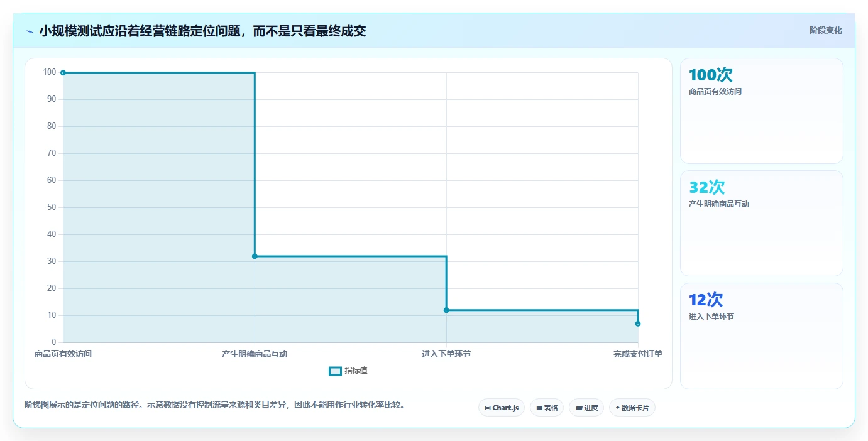This screenshot has height=441, width=868.
Task: Click the 10 tick on the y-axis
Action: (x=52, y=315)
